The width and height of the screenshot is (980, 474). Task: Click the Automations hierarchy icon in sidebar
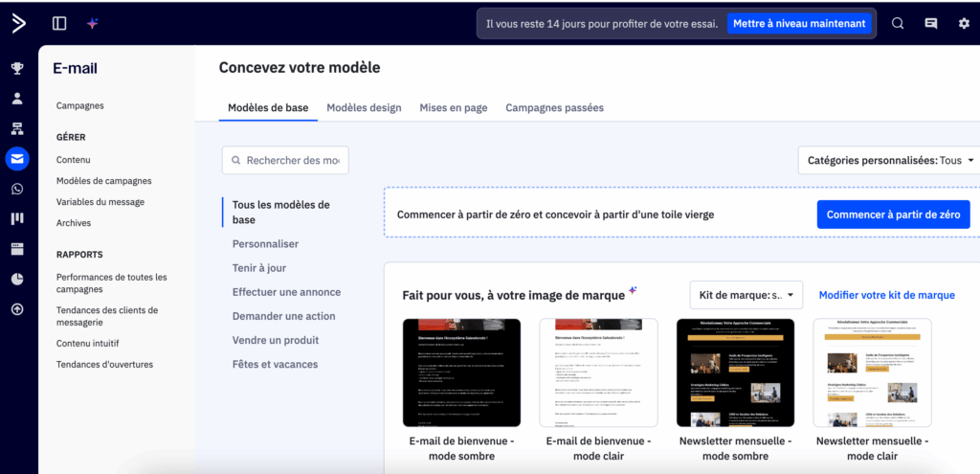tap(17, 128)
